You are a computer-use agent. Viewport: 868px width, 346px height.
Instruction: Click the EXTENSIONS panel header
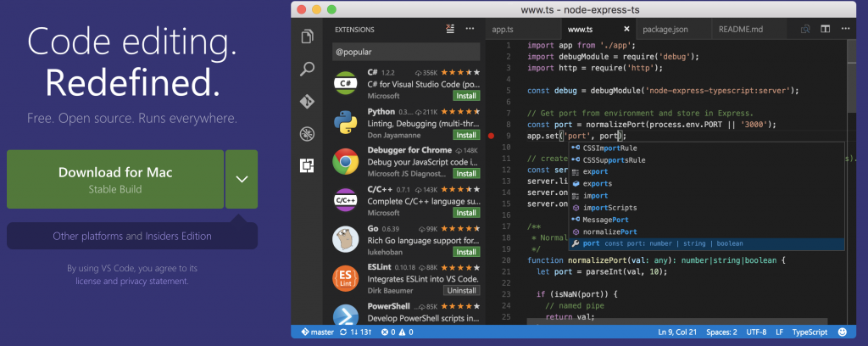[355, 30]
